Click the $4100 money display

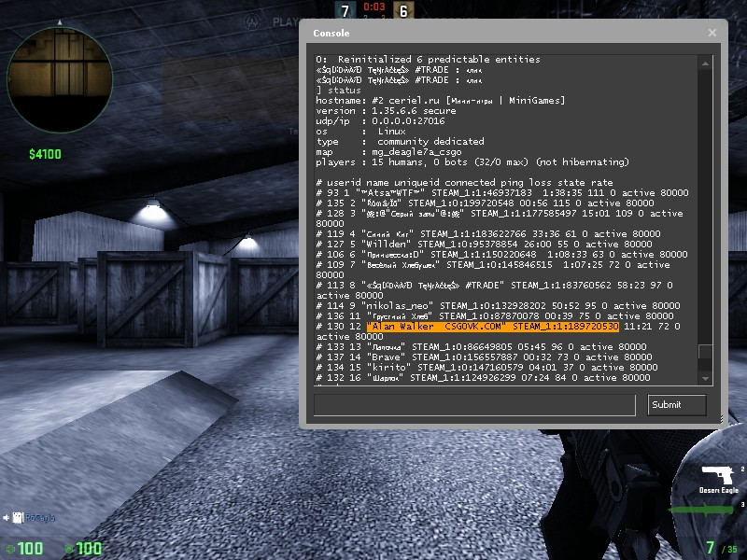pos(46,154)
